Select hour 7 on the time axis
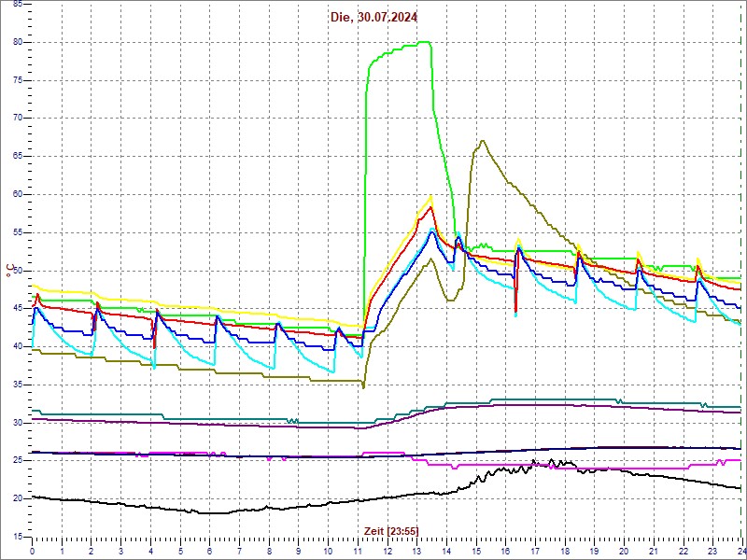 pyautogui.click(x=239, y=551)
